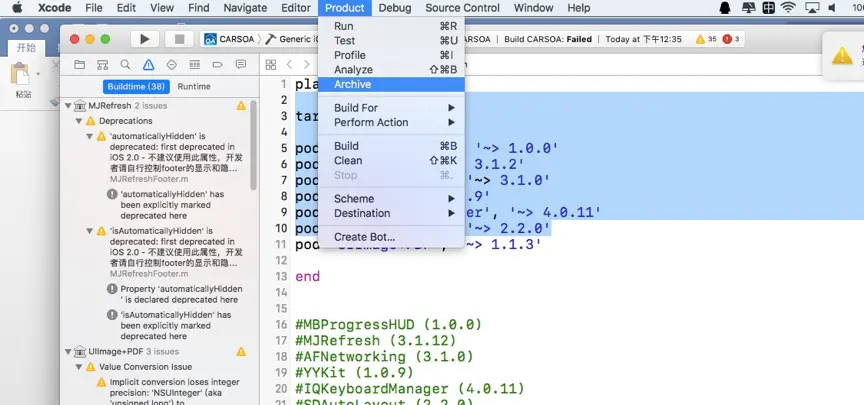Open the Test navigator diamond icon
The width and height of the screenshot is (864, 405).
[x=171, y=65]
